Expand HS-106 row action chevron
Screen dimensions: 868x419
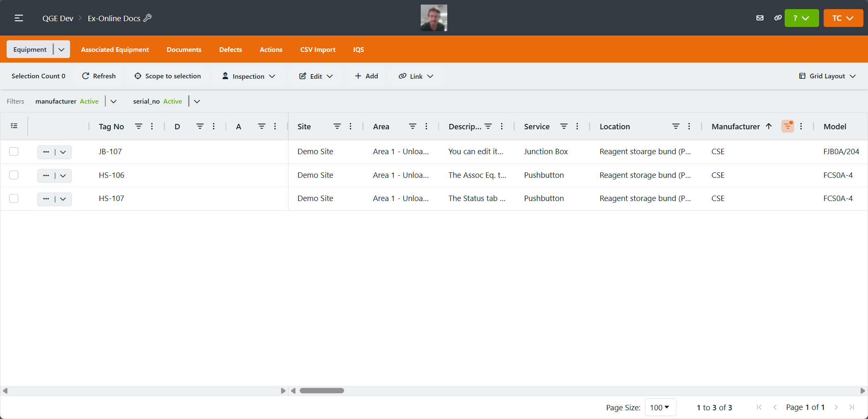tap(63, 176)
